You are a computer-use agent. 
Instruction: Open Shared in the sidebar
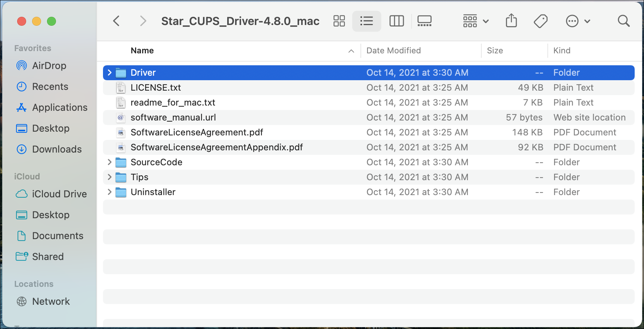(x=40, y=257)
